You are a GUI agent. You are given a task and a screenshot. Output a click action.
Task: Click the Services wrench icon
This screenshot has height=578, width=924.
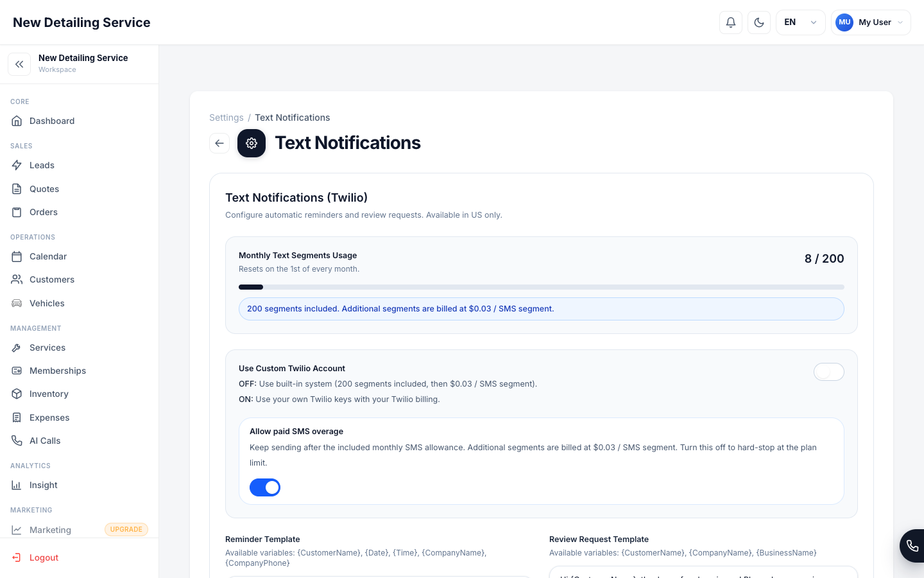[x=17, y=347]
